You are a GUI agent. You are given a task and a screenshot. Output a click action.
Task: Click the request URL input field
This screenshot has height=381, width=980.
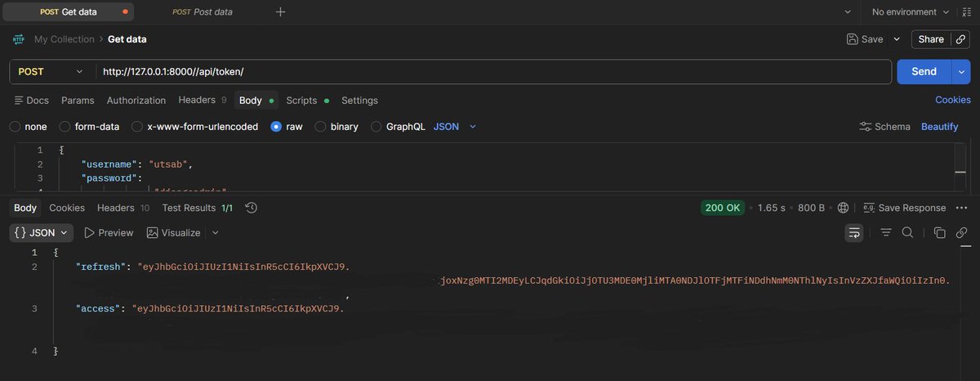(x=493, y=72)
